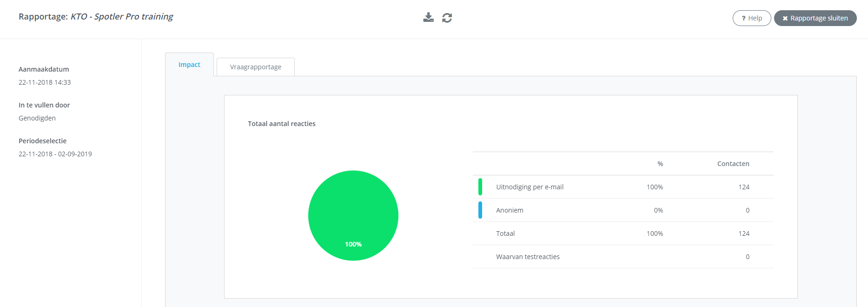Select the Impact tab
The width and height of the screenshot is (868, 307).
point(189,65)
